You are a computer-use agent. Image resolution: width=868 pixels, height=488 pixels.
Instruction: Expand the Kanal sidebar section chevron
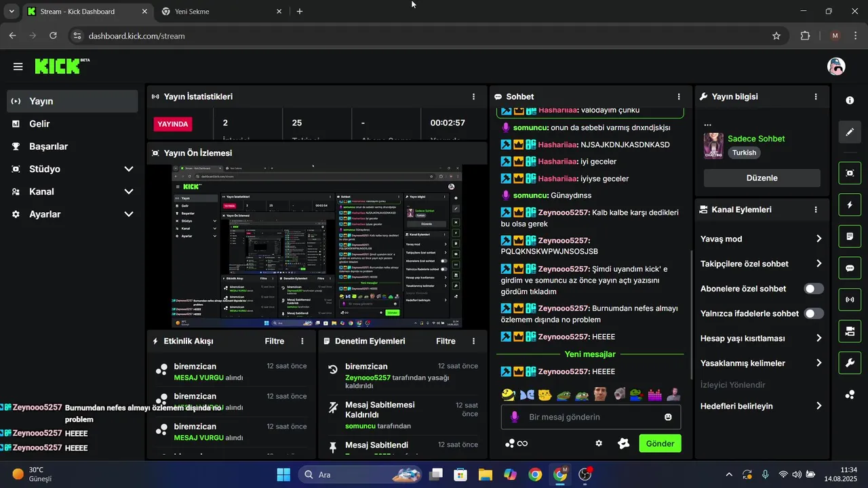pyautogui.click(x=129, y=192)
